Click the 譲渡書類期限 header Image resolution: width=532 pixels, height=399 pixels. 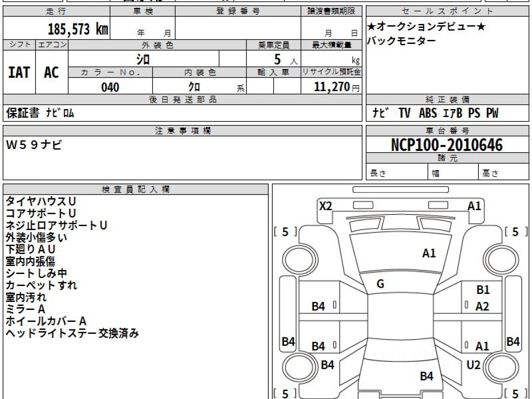pos(331,12)
